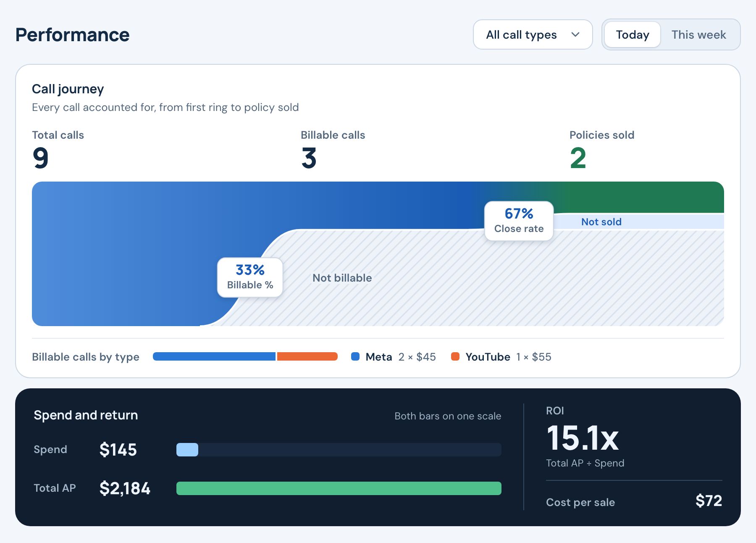This screenshot has width=756, height=543.
Task: Click the orange YouTube legend swatch
Action: tap(455, 356)
